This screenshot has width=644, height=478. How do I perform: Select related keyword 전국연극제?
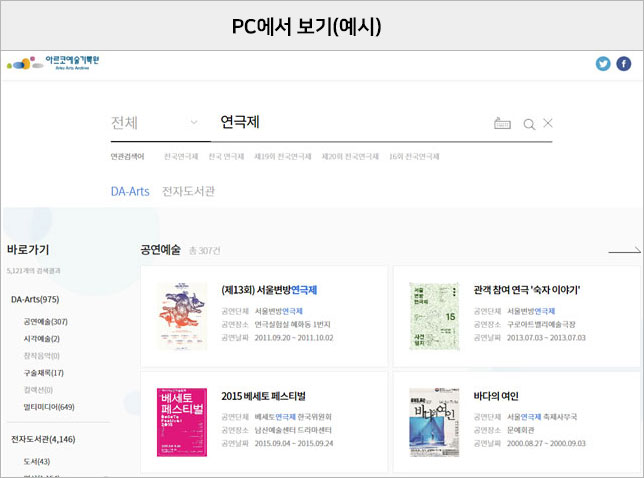tap(181, 156)
